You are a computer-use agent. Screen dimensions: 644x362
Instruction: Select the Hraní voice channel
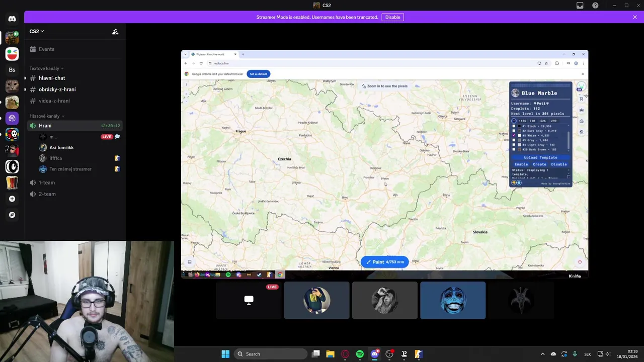click(x=75, y=126)
